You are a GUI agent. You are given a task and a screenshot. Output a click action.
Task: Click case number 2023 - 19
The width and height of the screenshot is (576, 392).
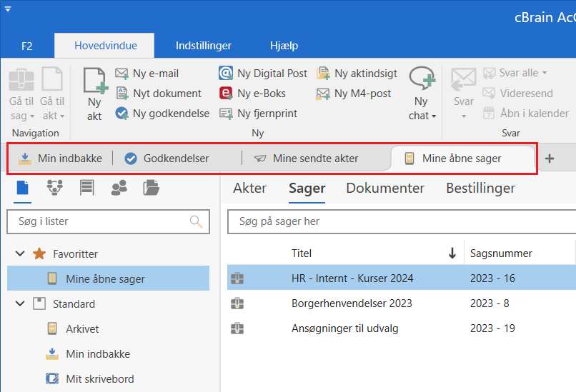492,328
